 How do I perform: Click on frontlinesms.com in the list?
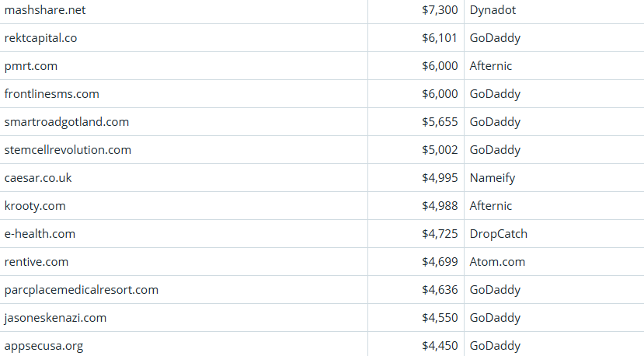pos(52,94)
